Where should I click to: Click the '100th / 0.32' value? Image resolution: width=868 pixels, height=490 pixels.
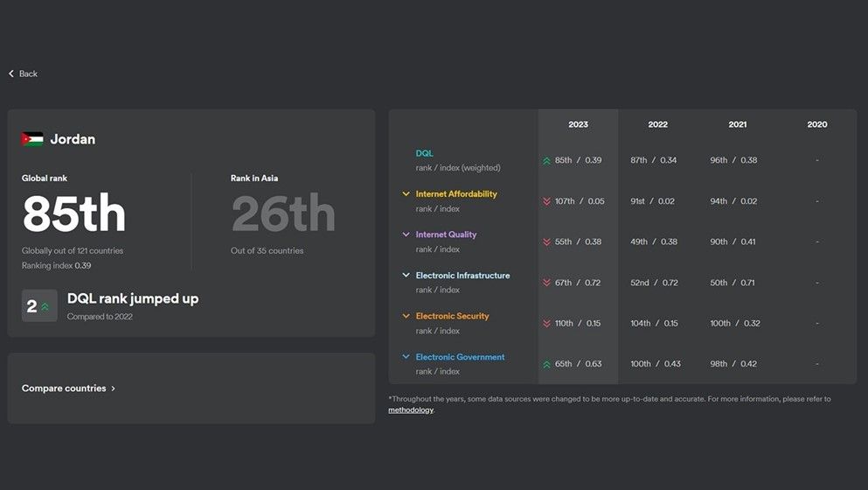(735, 323)
